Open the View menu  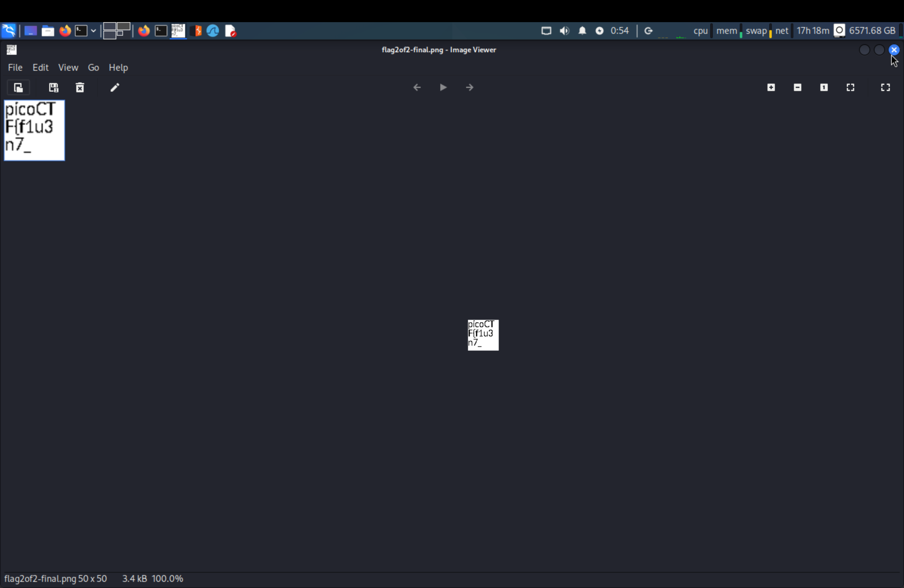click(68, 68)
